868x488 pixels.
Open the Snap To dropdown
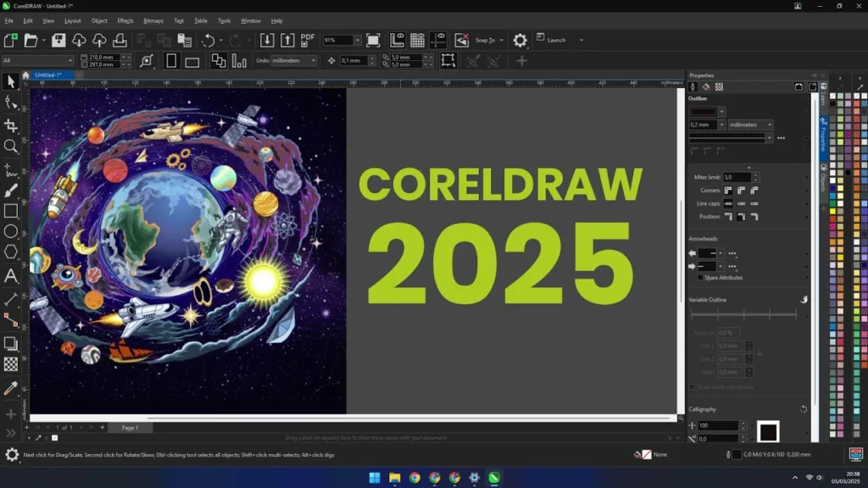tap(490, 39)
